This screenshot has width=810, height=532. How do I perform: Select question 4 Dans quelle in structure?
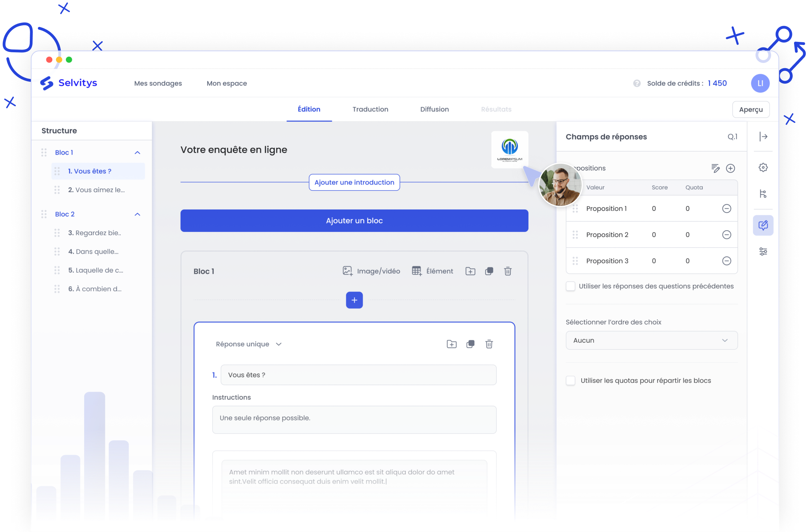click(x=94, y=252)
